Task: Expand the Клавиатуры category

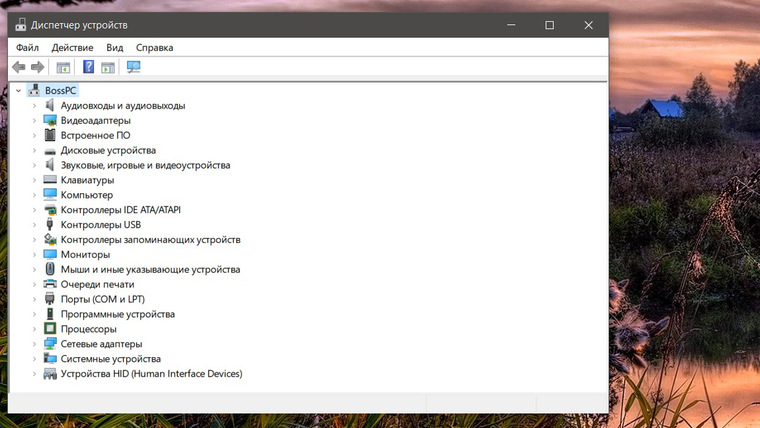Action: (34, 180)
